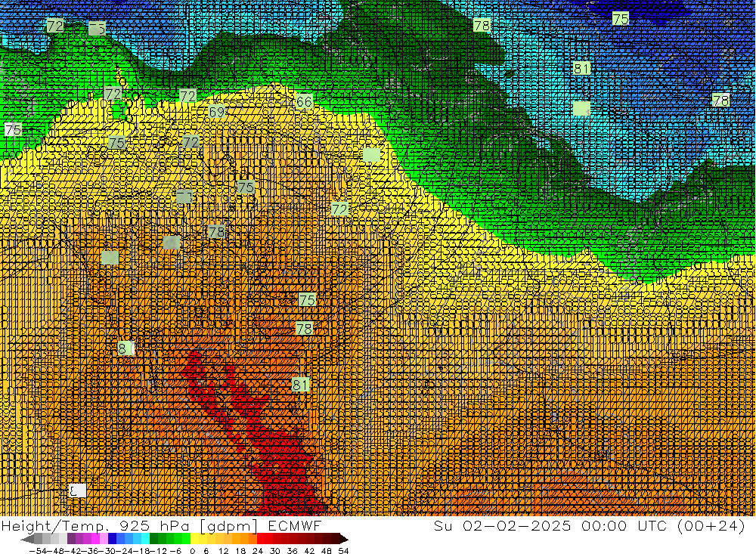The image size is (756, 554).
Task: Click the positive legend value "18"
Action: click(x=240, y=551)
